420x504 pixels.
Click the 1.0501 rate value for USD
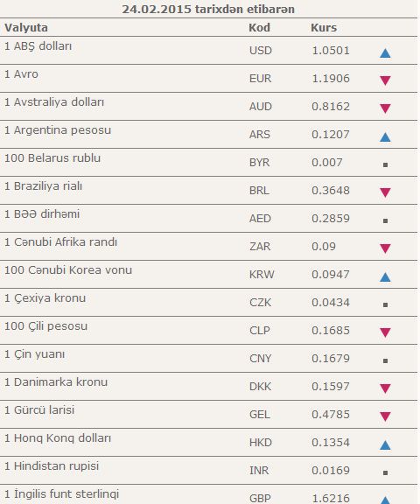[331, 51]
